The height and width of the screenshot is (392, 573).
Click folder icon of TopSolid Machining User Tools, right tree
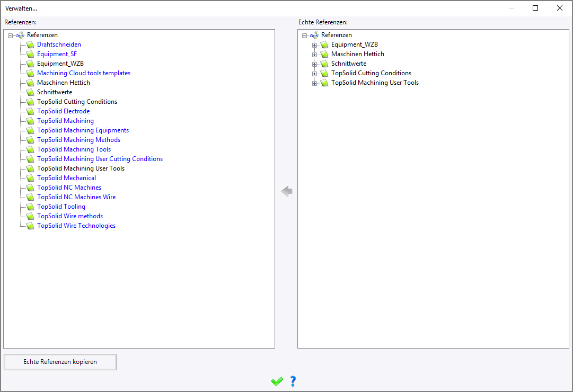tap(324, 83)
